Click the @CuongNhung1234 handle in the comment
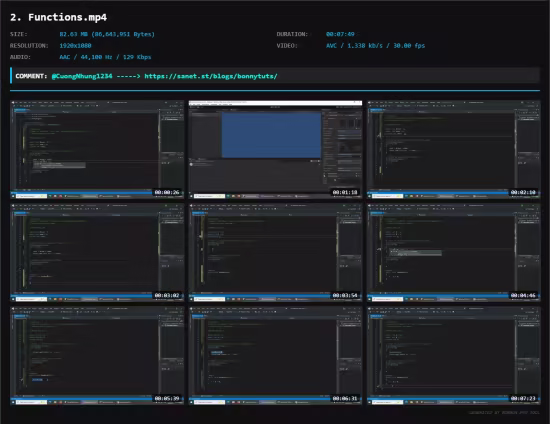This screenshot has width=550, height=424. [x=82, y=76]
